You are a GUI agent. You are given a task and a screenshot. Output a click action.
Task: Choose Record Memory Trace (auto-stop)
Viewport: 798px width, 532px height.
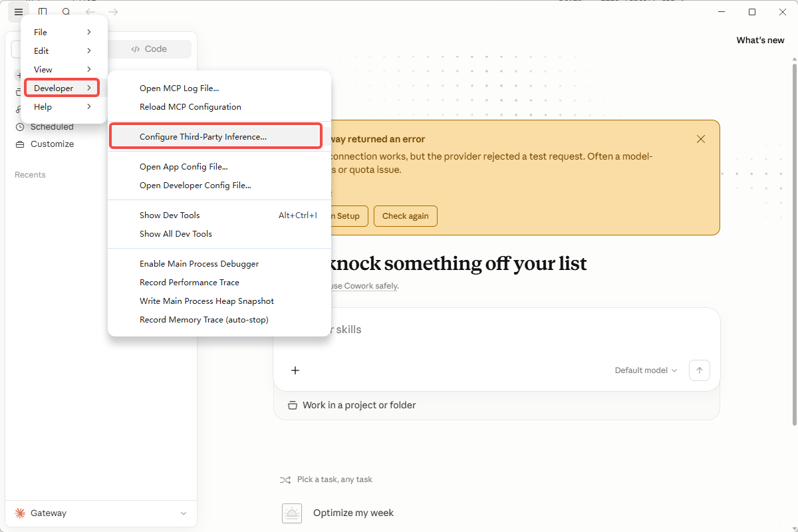click(219, 320)
